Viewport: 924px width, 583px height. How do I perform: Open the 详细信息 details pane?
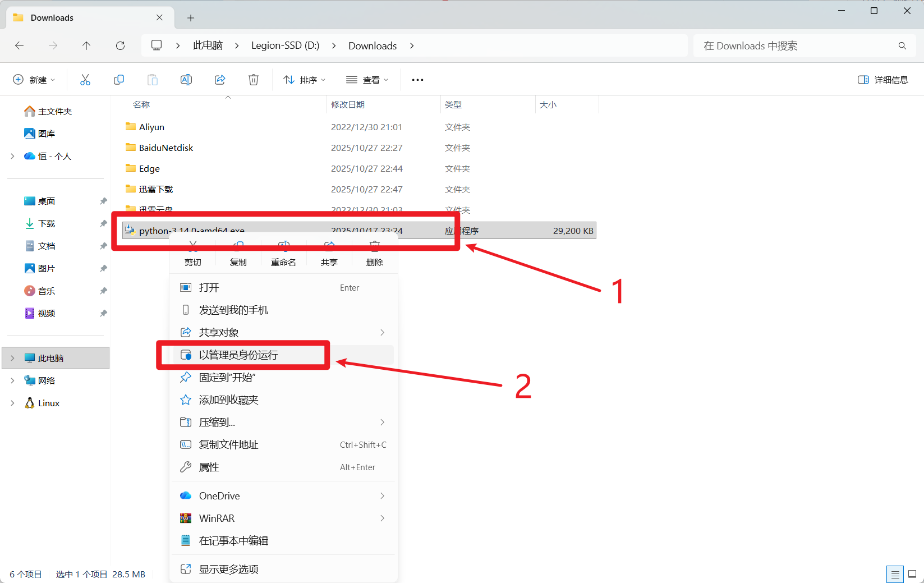pyautogui.click(x=884, y=79)
